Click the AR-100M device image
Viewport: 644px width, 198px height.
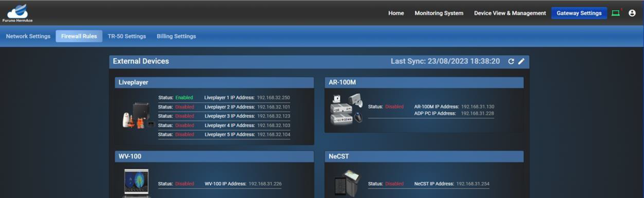(347, 109)
